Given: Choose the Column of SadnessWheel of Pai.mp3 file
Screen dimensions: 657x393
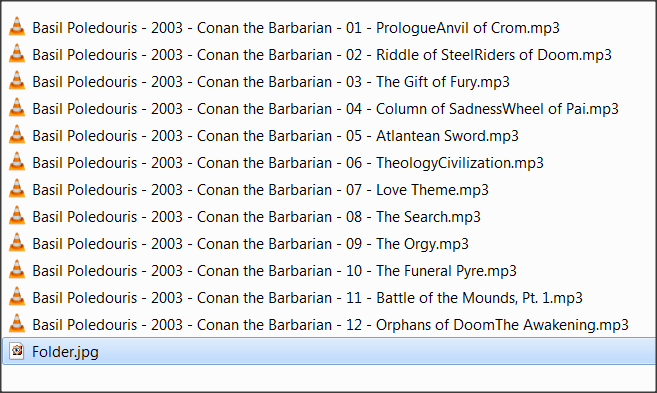Looking at the screenshot, I should pos(326,109).
